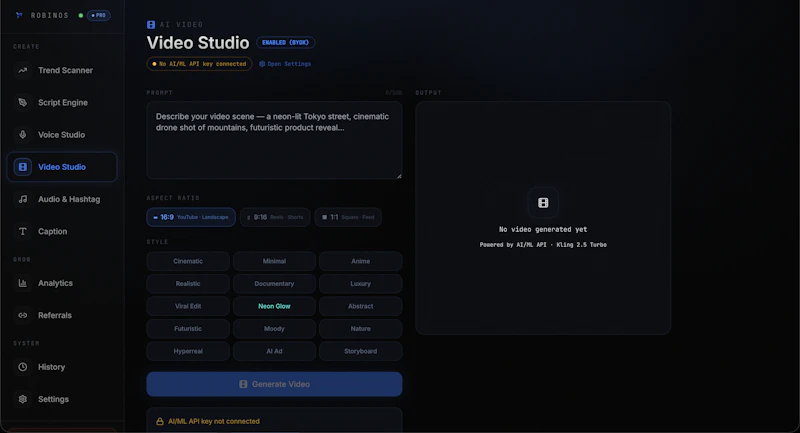Choose Cinematic style
Image resolution: width=800 pixels, height=433 pixels.
click(188, 261)
